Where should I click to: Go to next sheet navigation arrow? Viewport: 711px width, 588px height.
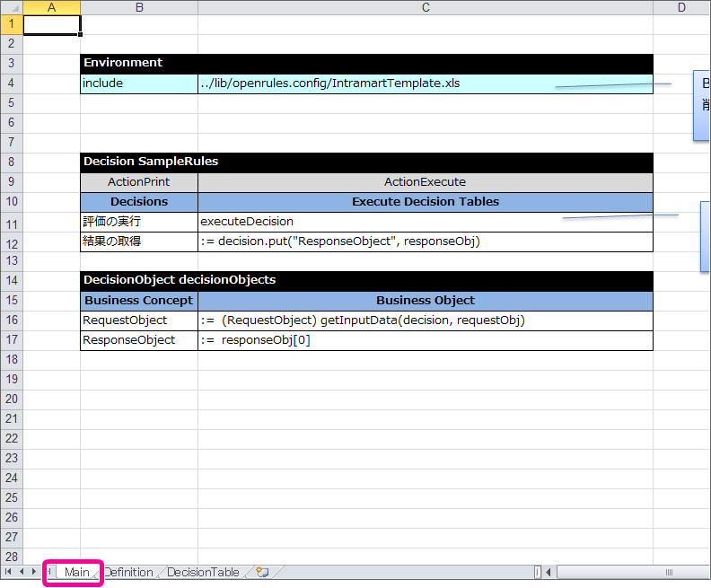(x=34, y=572)
